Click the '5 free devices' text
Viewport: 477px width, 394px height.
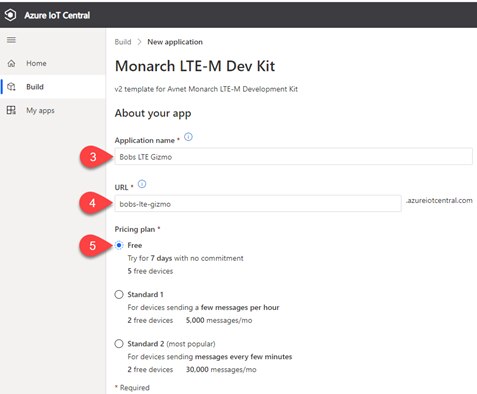pos(150,271)
